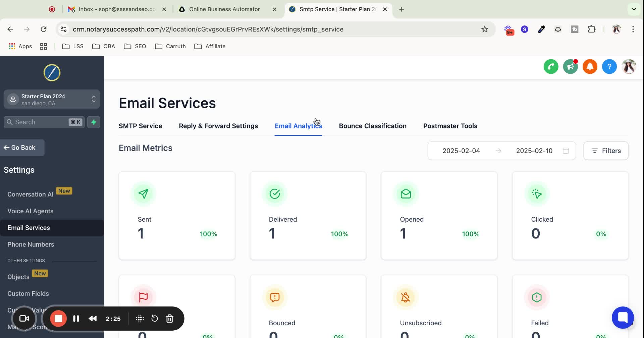The width and height of the screenshot is (644, 338).
Task: Open the Affiliate bookmarks folder
Action: [x=210, y=46]
